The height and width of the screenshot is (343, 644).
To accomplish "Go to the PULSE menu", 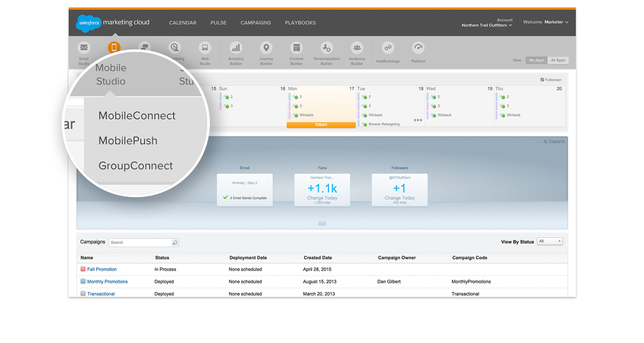I will [x=218, y=23].
